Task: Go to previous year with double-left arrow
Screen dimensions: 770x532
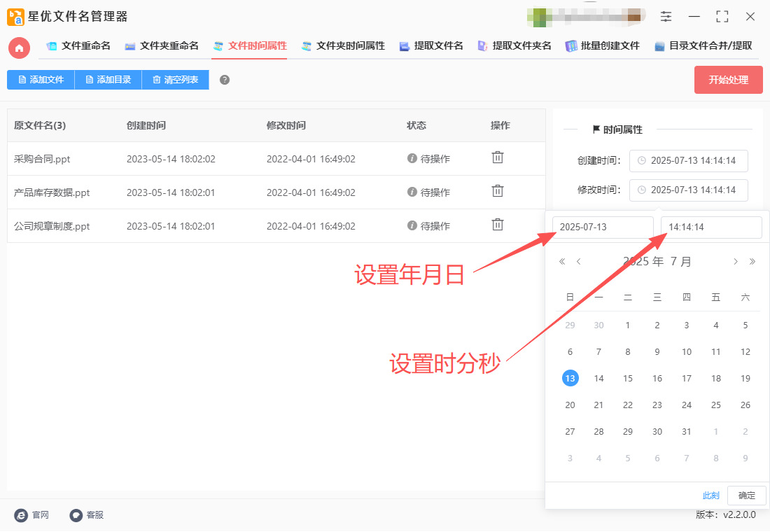Action: click(x=561, y=262)
